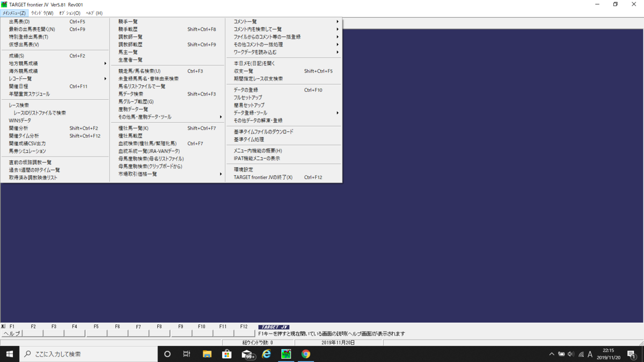Open Google Chrome from the taskbar
Image resolution: width=644 pixels, height=362 pixels.
306,354
